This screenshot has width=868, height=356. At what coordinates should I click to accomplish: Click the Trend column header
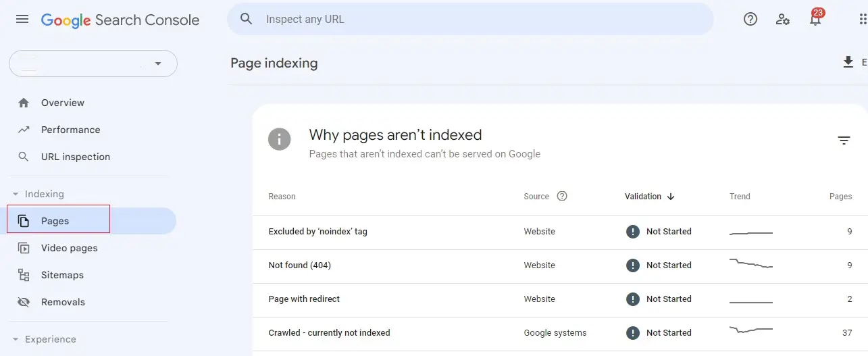pos(740,197)
